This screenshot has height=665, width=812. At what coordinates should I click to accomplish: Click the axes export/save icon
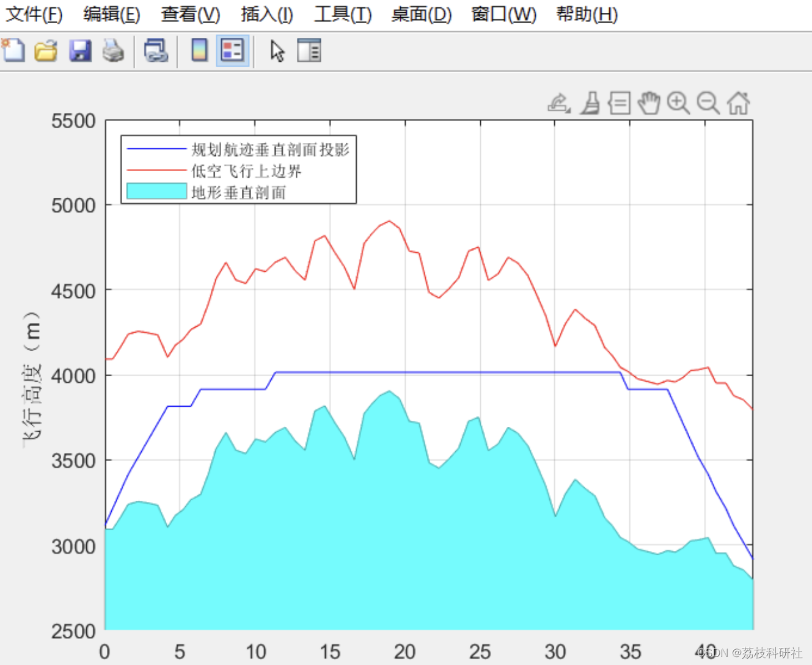tap(558, 103)
